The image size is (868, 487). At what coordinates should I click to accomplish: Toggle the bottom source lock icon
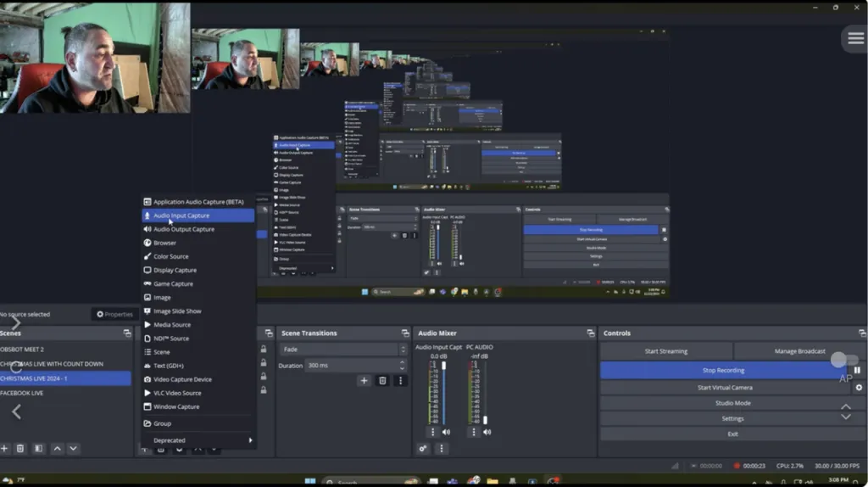point(264,390)
